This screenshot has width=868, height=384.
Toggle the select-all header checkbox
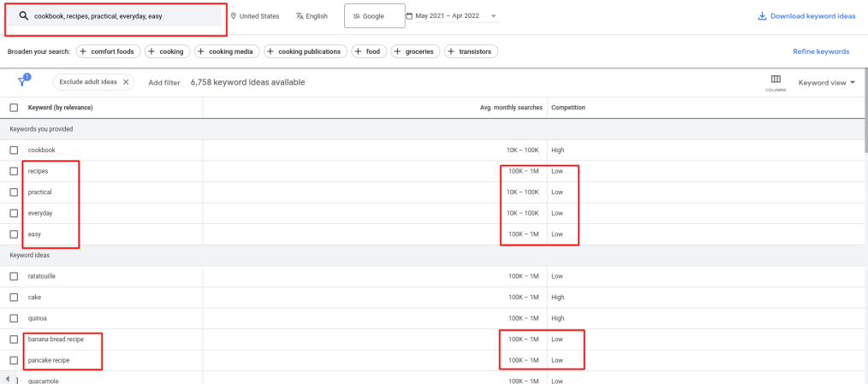coord(14,108)
